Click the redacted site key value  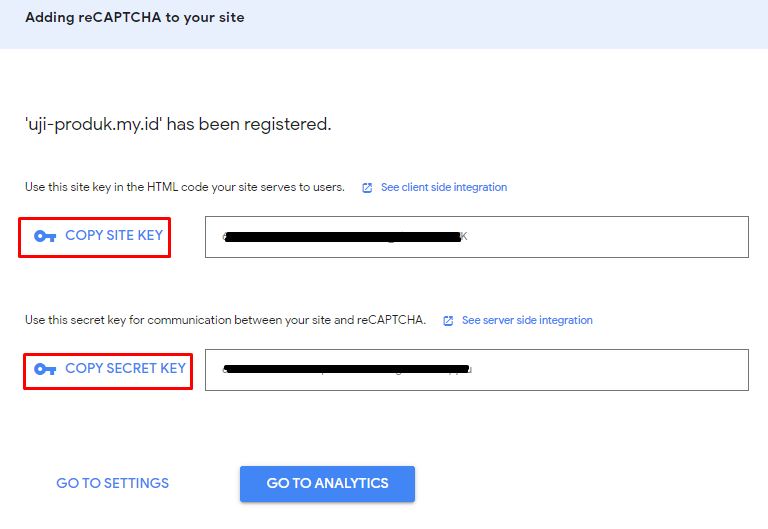(x=340, y=238)
